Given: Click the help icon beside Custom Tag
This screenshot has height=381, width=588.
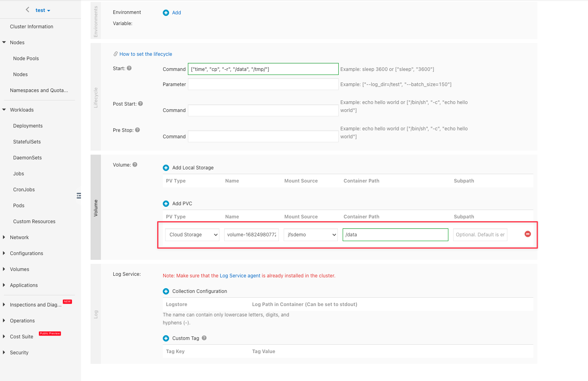Looking at the screenshot, I should [204, 338].
